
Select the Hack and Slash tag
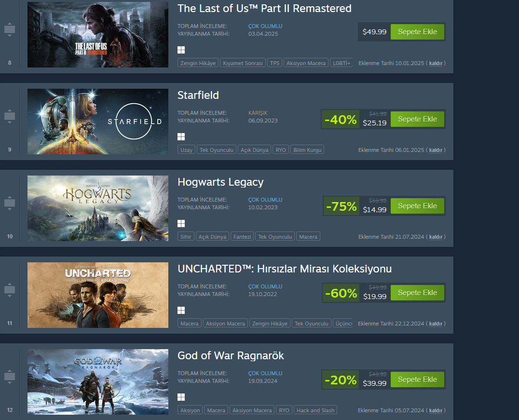click(x=315, y=410)
